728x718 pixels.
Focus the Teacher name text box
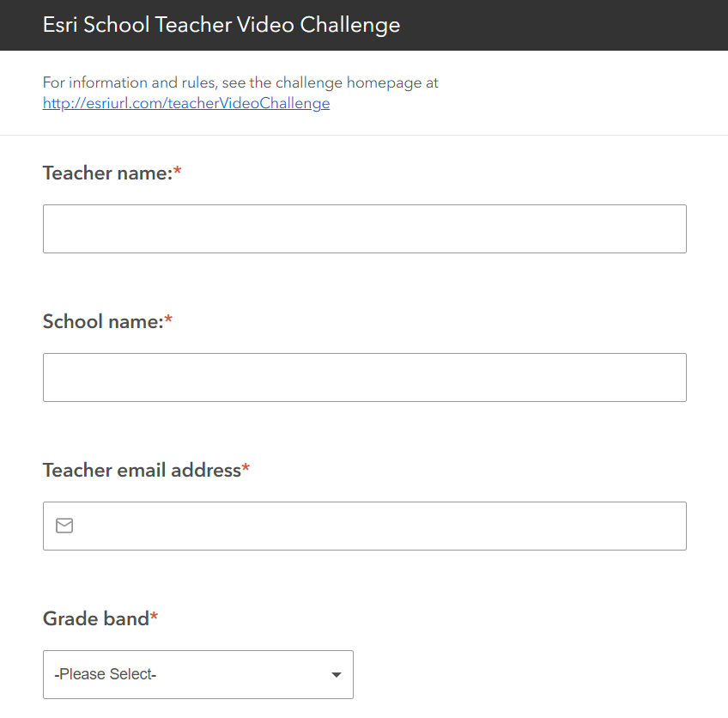pos(365,229)
